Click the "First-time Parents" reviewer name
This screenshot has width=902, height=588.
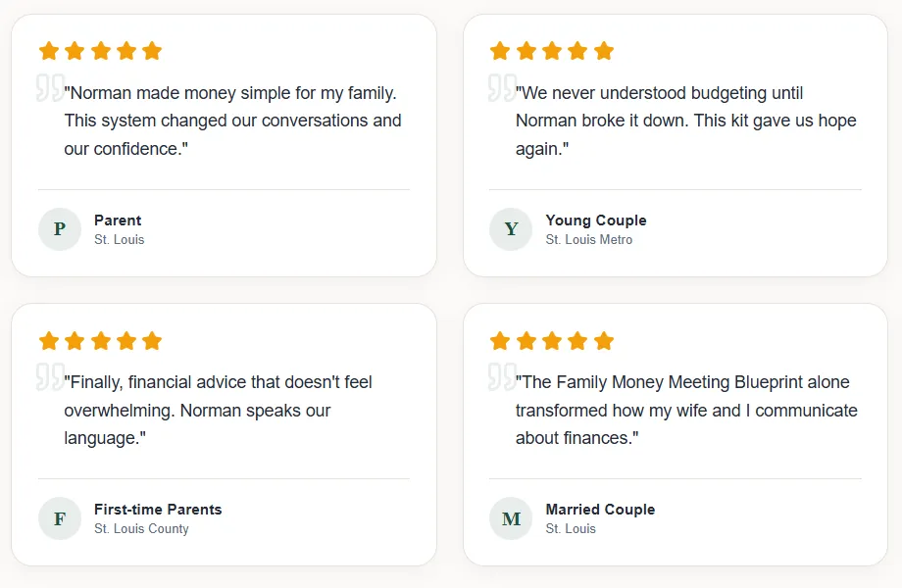coord(158,510)
